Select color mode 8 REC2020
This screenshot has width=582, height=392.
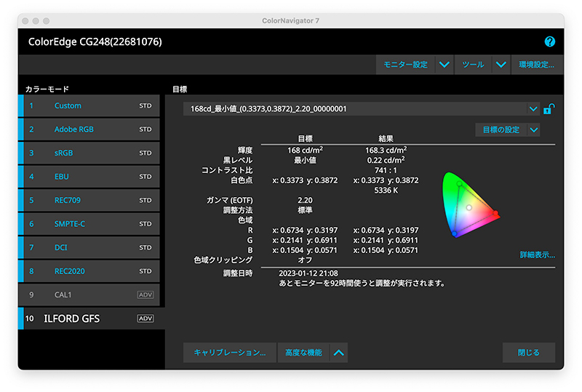click(89, 271)
